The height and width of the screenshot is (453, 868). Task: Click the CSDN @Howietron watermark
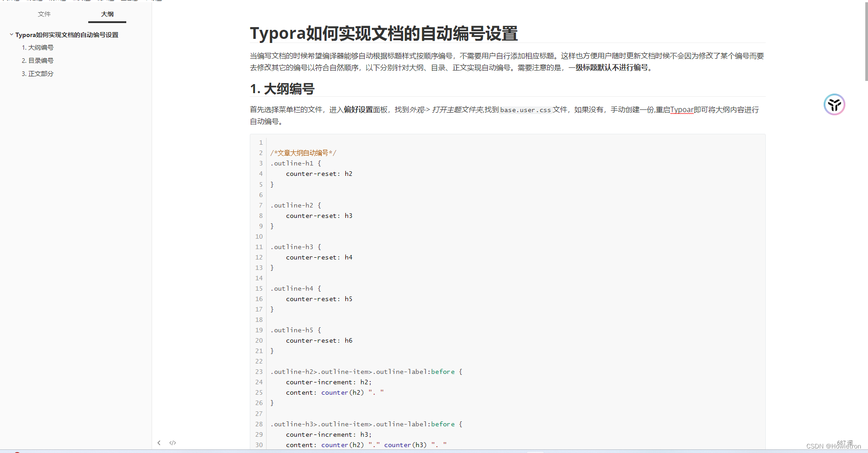pyautogui.click(x=834, y=446)
